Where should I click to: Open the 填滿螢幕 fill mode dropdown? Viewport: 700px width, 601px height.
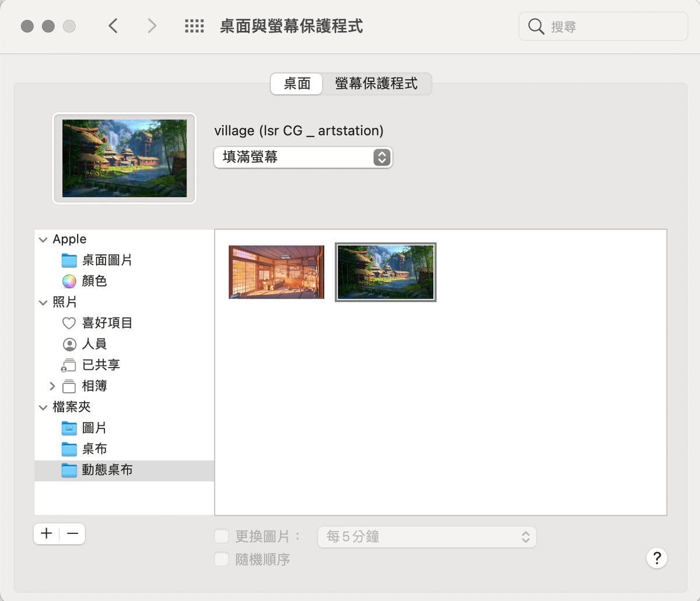[303, 157]
